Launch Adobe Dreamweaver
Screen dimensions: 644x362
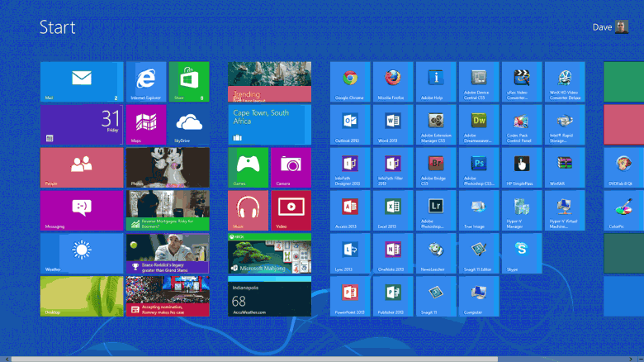479,125
